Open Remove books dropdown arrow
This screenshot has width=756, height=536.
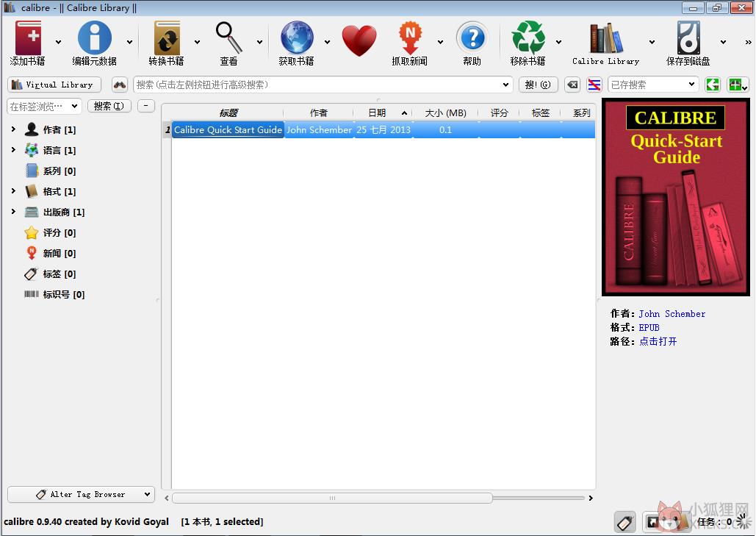point(558,43)
